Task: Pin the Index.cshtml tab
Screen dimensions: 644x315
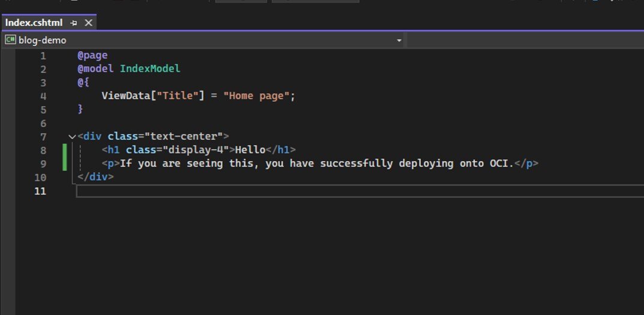Action: pyautogui.click(x=74, y=23)
